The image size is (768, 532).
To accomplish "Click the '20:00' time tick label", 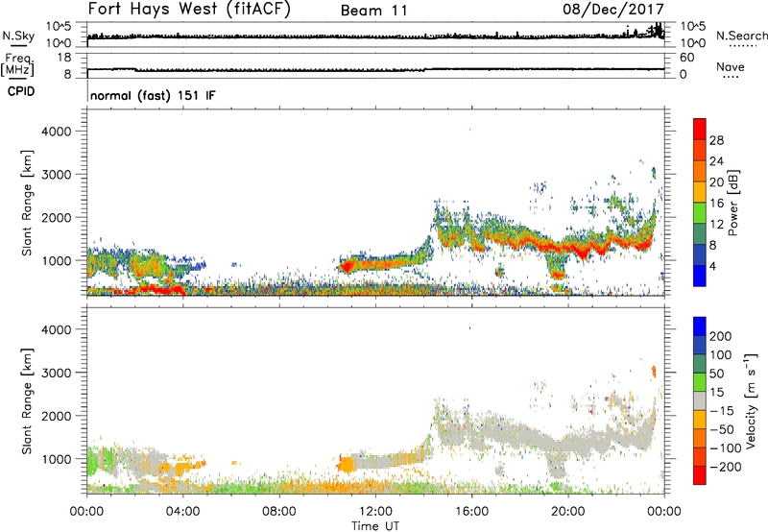I will tap(568, 512).
